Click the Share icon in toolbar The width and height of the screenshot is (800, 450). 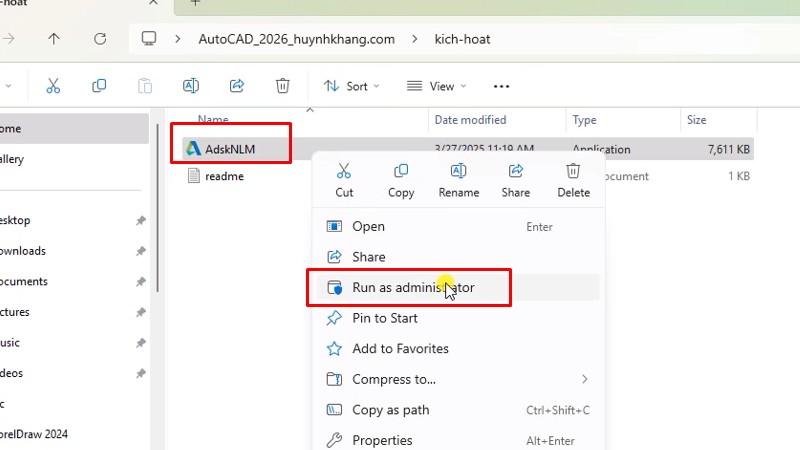pyautogui.click(x=237, y=86)
